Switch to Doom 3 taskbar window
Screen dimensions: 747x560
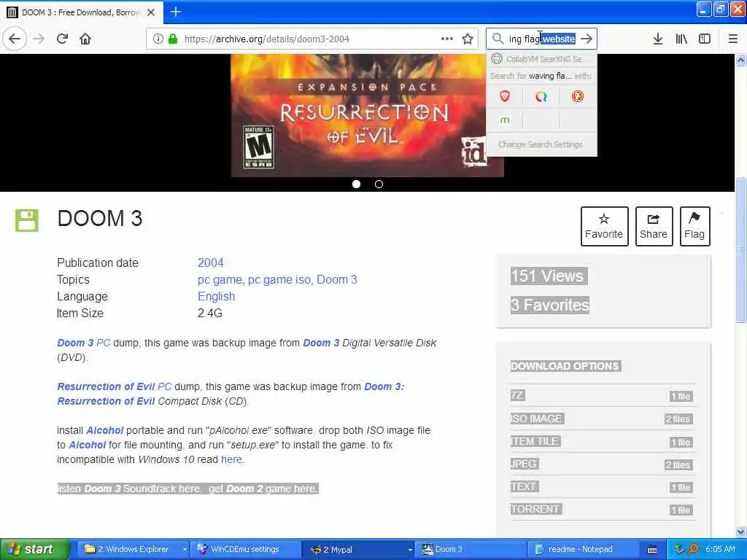point(471,550)
